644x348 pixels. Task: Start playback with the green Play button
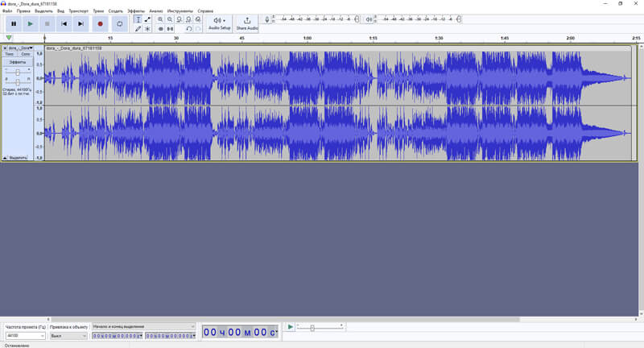point(31,24)
